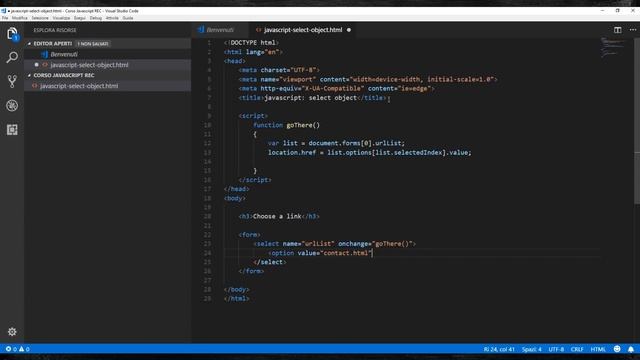The width and height of the screenshot is (640, 360).
Task: Click 'Ri 24, col 41' in status bar
Action: [x=499, y=349]
